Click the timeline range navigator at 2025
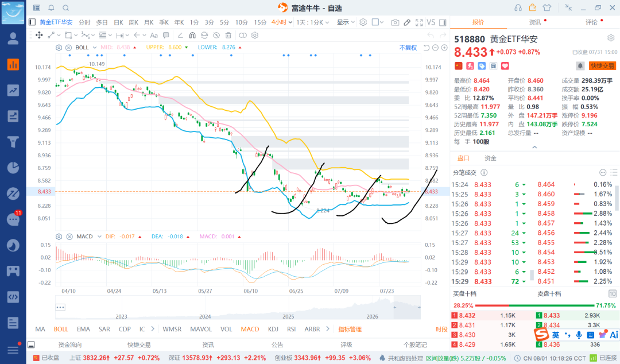Viewport: 620px width, 364px height. [x=288, y=316]
